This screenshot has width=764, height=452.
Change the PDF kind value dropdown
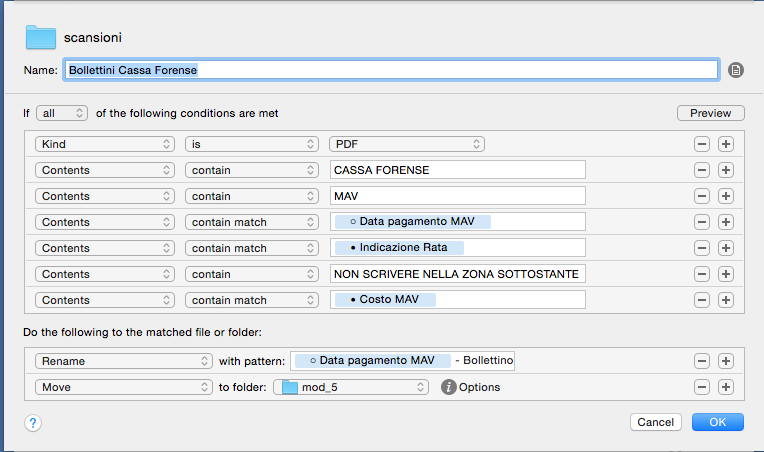click(x=407, y=144)
